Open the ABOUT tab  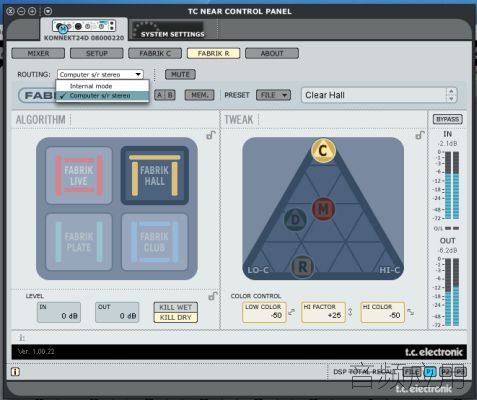[272, 53]
